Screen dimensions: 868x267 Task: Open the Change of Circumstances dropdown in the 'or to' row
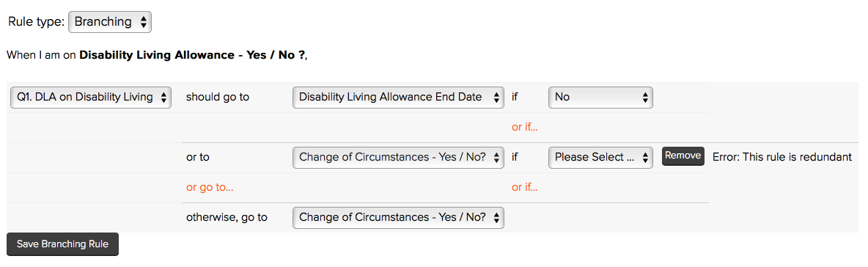point(398,157)
